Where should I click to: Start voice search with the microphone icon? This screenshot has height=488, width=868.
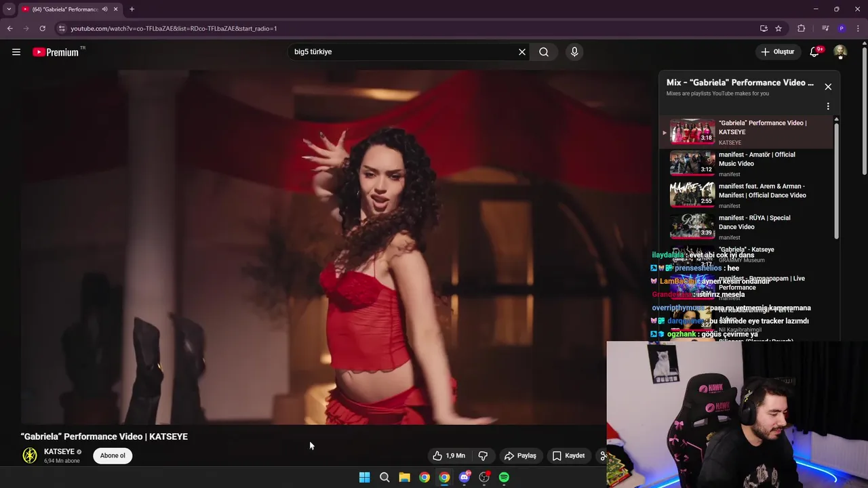[x=574, y=52]
